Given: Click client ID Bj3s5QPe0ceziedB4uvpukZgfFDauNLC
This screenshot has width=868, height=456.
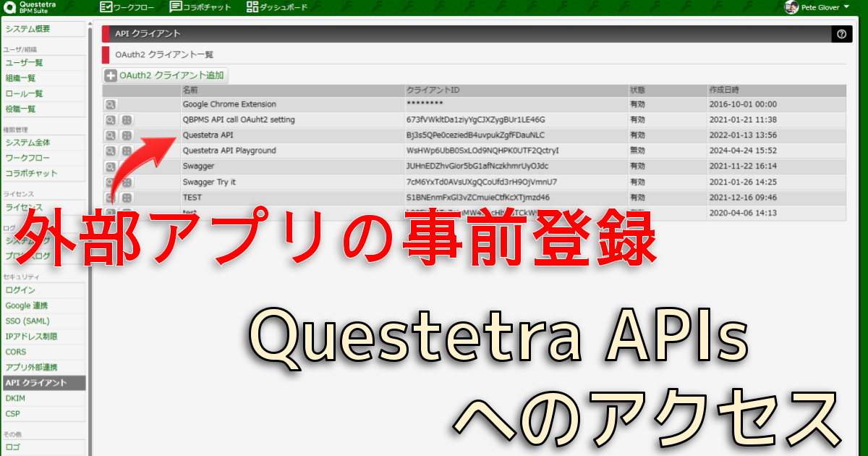Looking at the screenshot, I should coord(476,135).
